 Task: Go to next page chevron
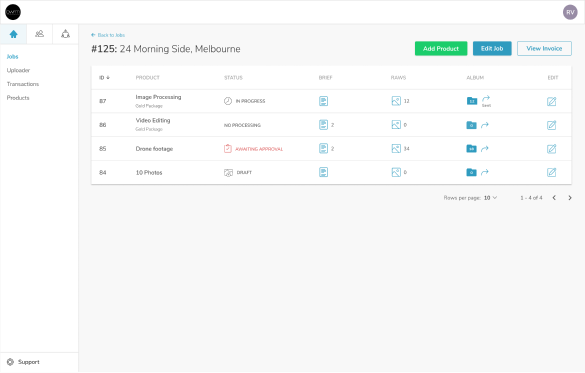click(570, 198)
